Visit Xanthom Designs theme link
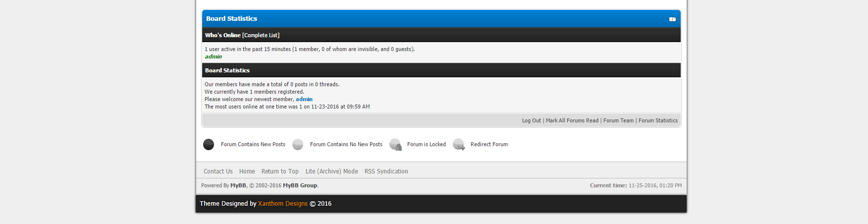This screenshot has width=868, height=224. tap(283, 204)
